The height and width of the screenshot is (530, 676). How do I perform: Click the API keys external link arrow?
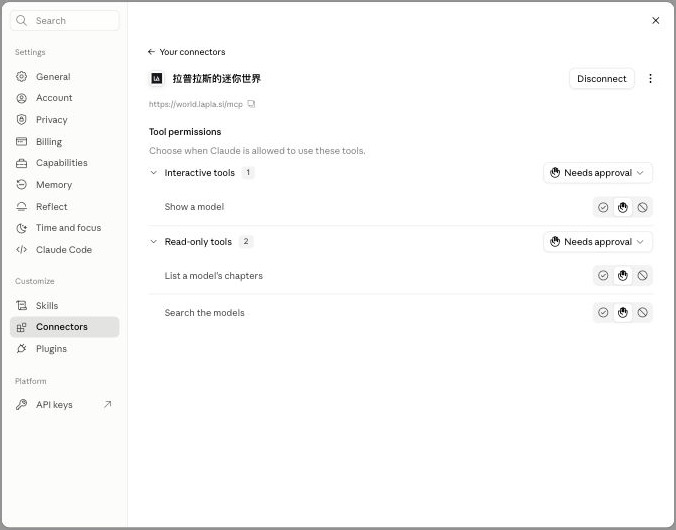tap(107, 404)
